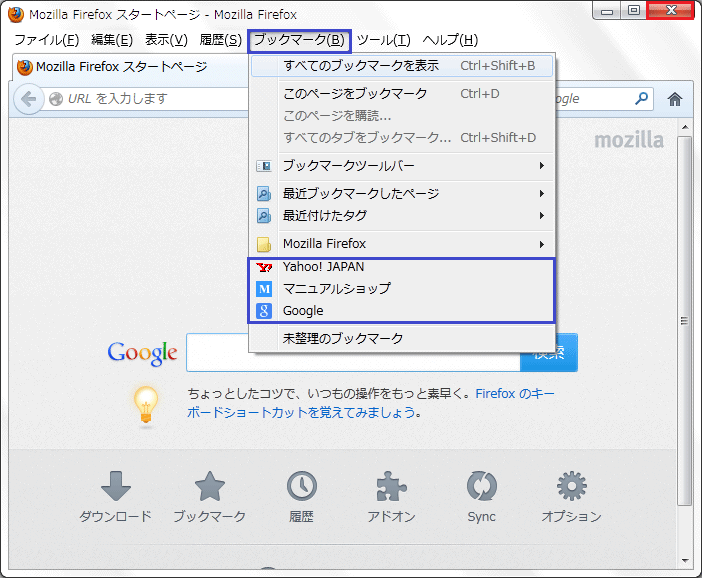Open the Sync icon

click(x=482, y=486)
